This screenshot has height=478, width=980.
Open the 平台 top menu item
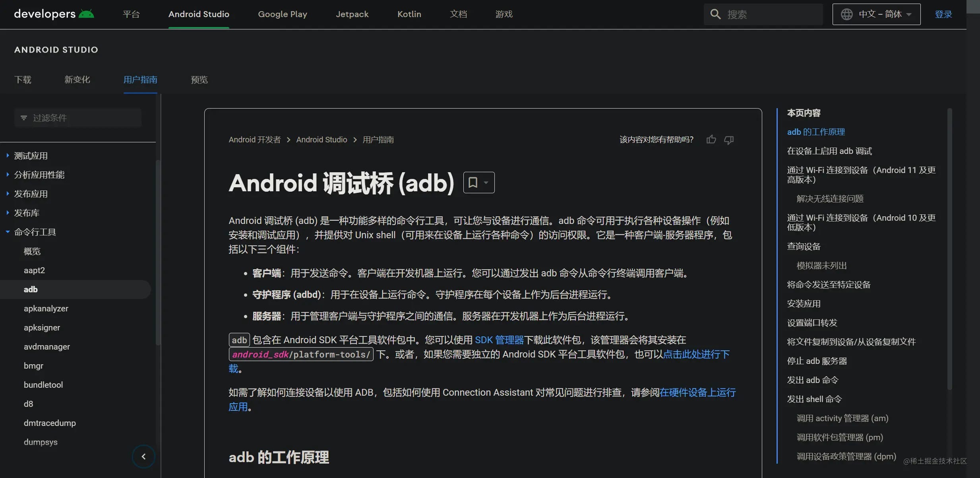click(x=131, y=14)
